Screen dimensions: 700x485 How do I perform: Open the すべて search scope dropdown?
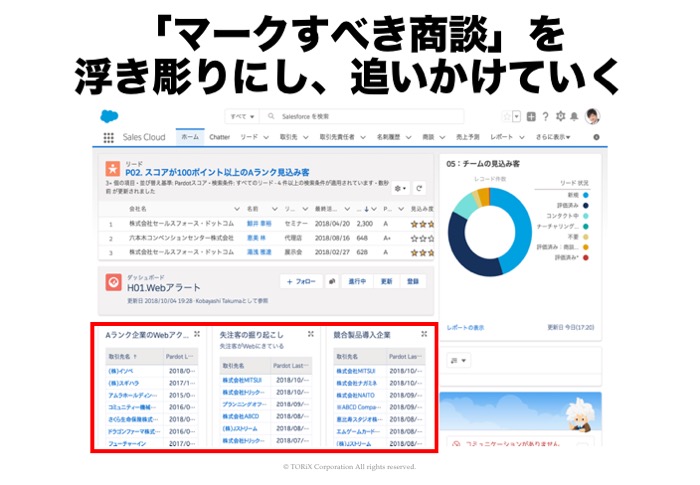click(241, 116)
